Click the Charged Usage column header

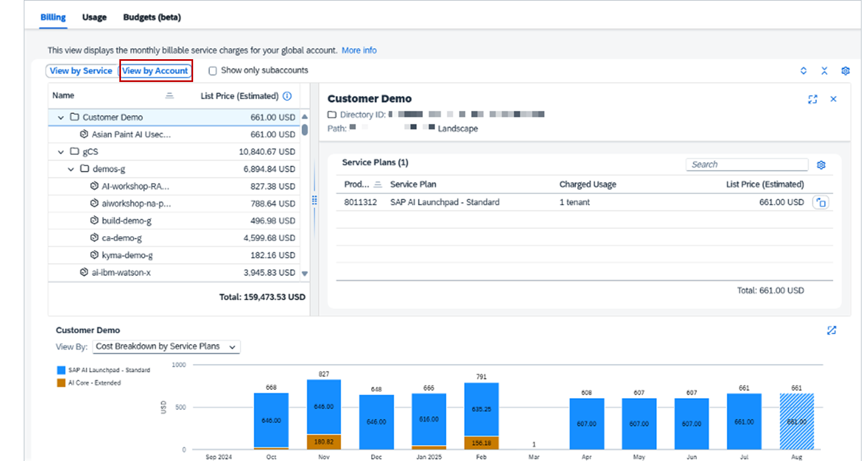click(588, 185)
